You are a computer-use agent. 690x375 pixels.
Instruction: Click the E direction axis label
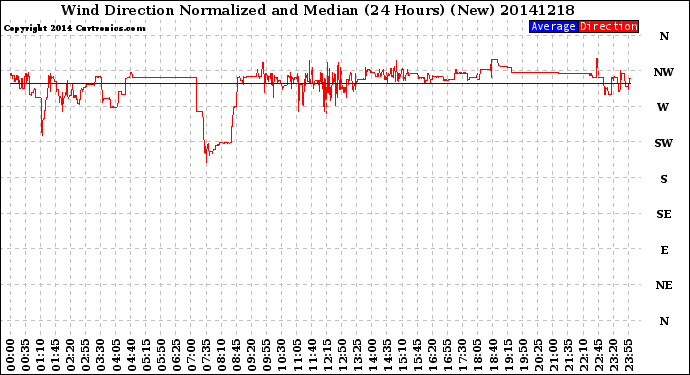pyautogui.click(x=664, y=250)
